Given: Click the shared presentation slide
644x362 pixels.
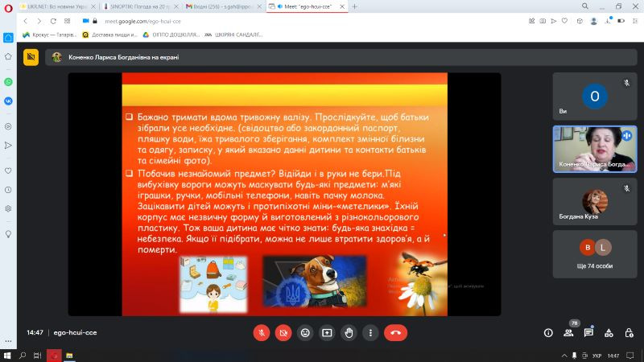Looking at the screenshot, I should 285,194.
